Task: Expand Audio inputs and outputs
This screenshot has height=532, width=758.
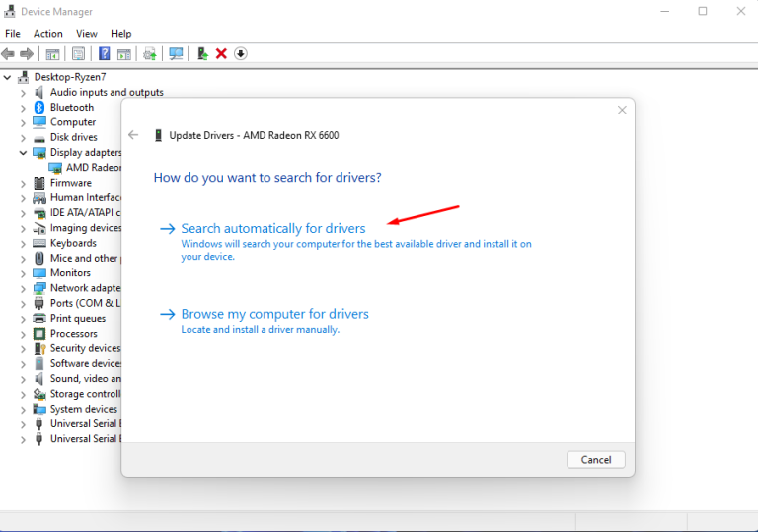Action: pyautogui.click(x=23, y=93)
